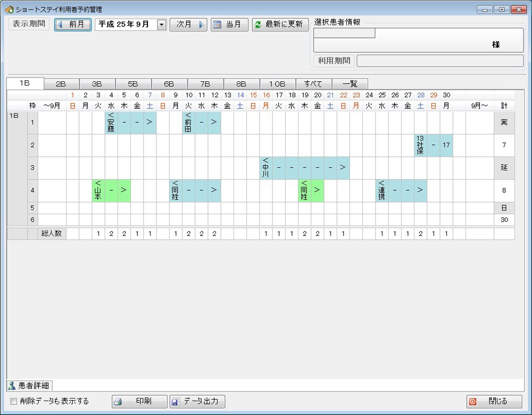
Task: Select the green 山本 reservation cell
Action: [98, 190]
